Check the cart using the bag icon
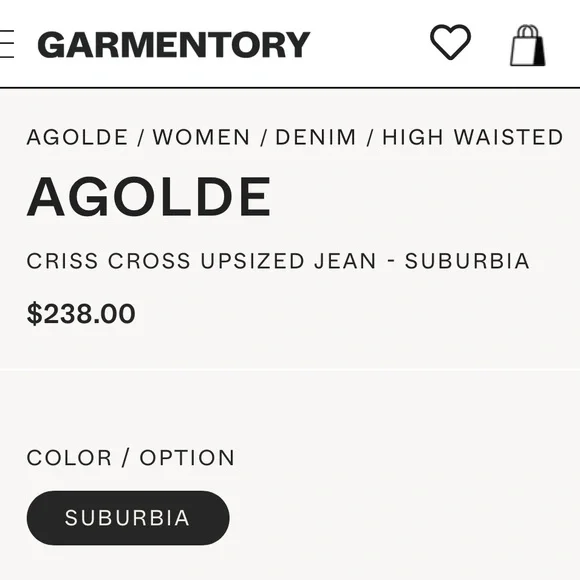This screenshot has height=580, width=580. point(527,45)
